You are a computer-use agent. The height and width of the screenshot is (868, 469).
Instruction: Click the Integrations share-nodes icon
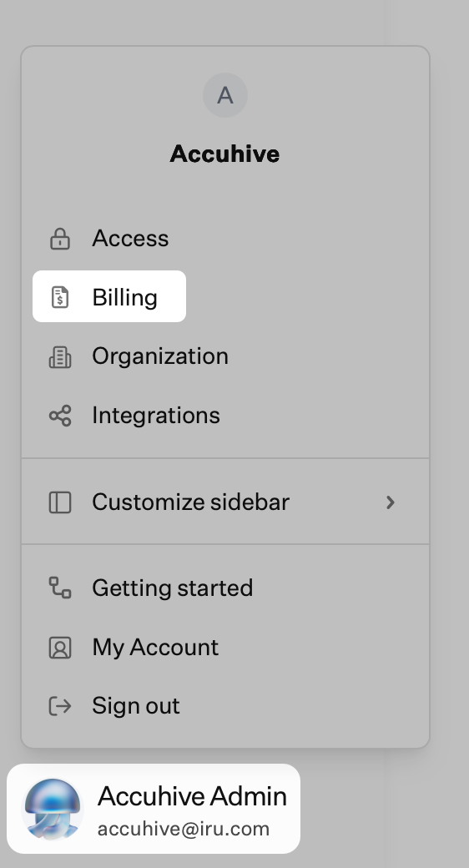[x=60, y=416]
